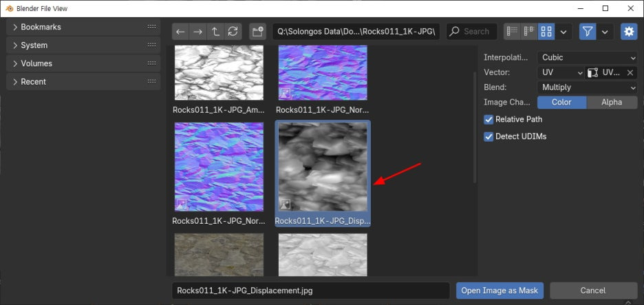Select the bottom white roughness thumbnail
The width and height of the screenshot is (644, 305).
pos(323,255)
